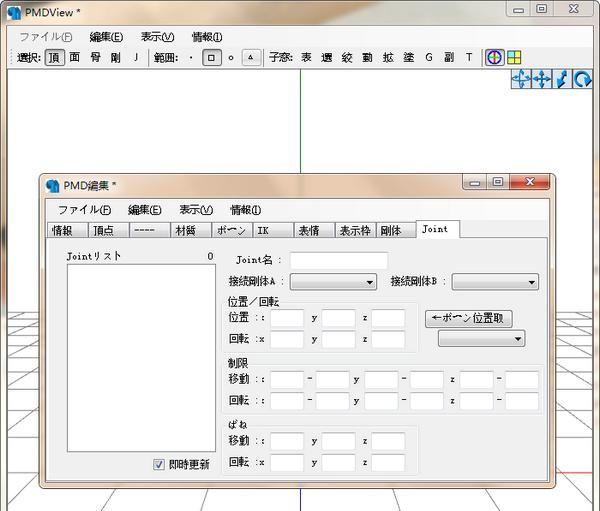Open the 接続剛体B dropdown

[495, 282]
